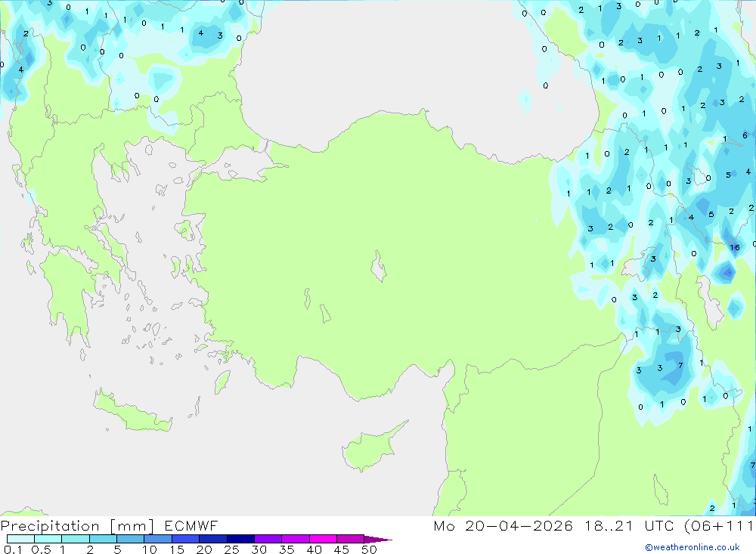Click the legend label '10'
The width and height of the screenshot is (756, 554).
pyautogui.click(x=150, y=549)
